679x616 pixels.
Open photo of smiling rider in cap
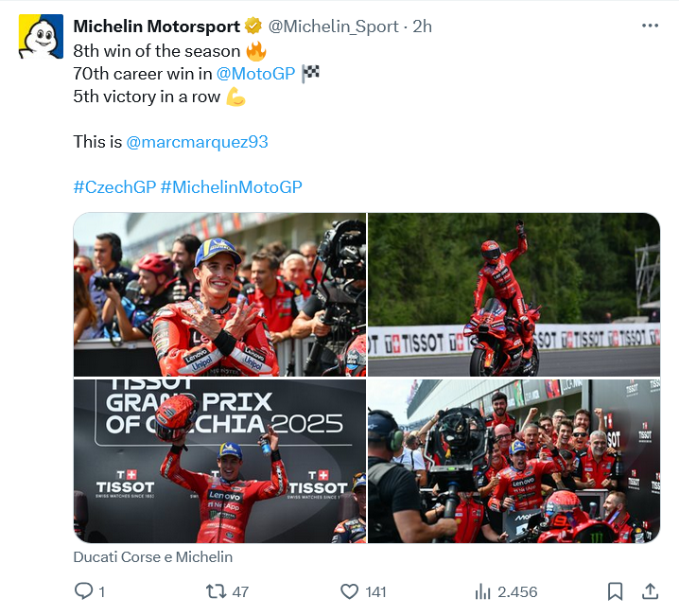pos(219,294)
